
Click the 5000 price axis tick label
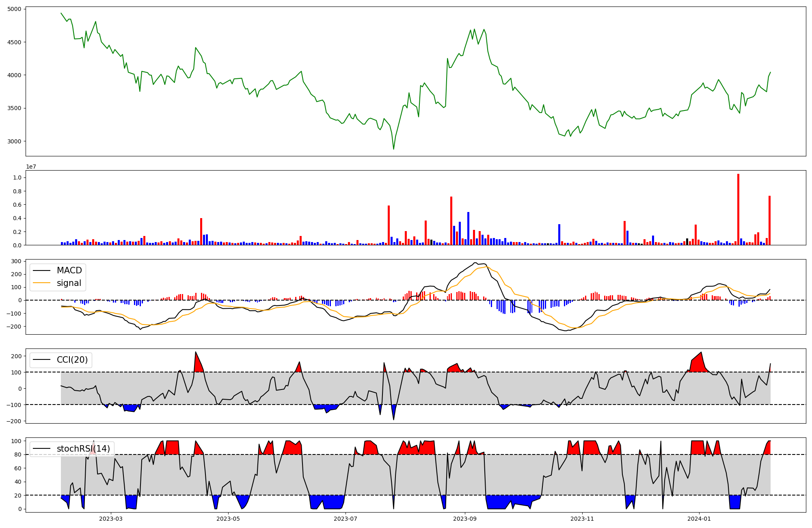15,9
